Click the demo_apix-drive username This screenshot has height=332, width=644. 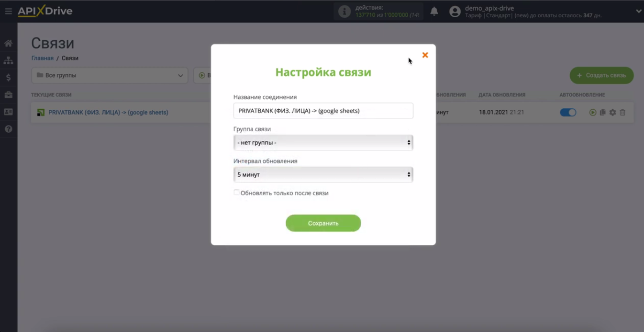coord(489,8)
